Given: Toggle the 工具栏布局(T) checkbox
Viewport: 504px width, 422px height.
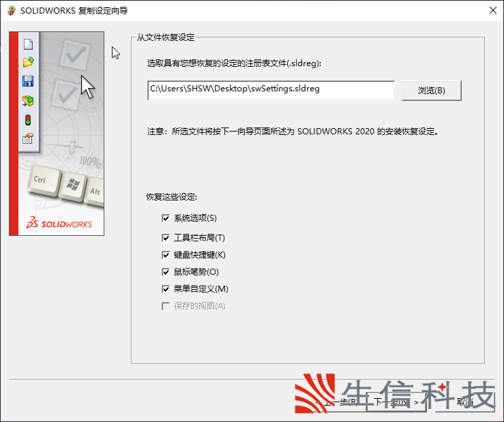Looking at the screenshot, I should point(166,238).
